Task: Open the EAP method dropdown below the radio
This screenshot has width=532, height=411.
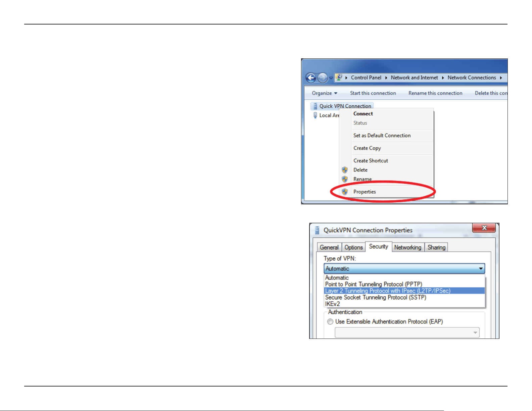Action: coord(407,332)
